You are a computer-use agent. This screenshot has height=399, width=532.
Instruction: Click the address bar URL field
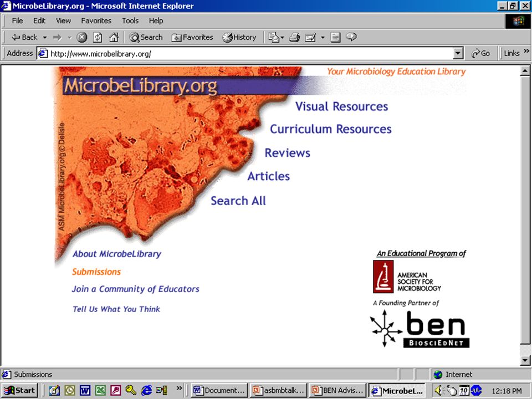coord(249,54)
